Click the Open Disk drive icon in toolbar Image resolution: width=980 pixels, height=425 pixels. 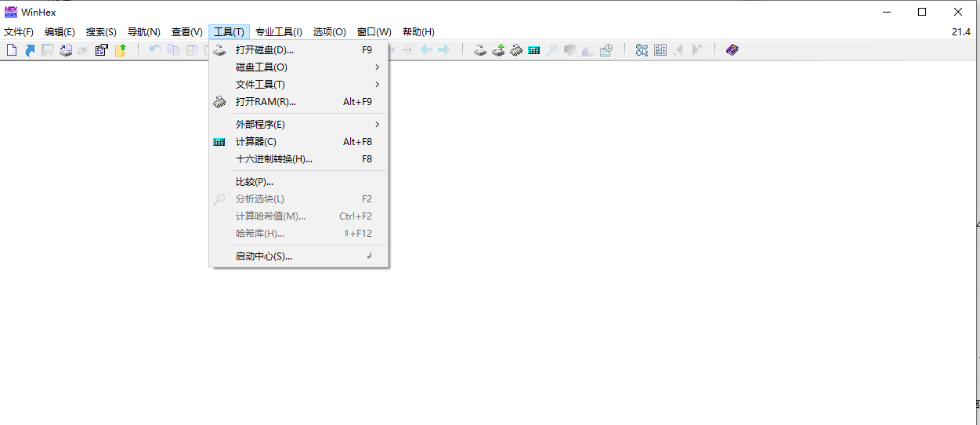coord(480,50)
